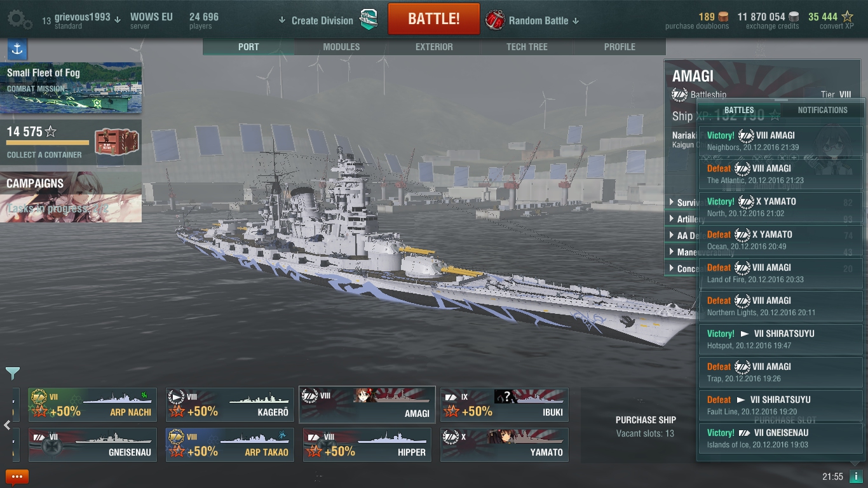Click the green info icon near clock
This screenshot has width=868, height=488.
click(857, 477)
